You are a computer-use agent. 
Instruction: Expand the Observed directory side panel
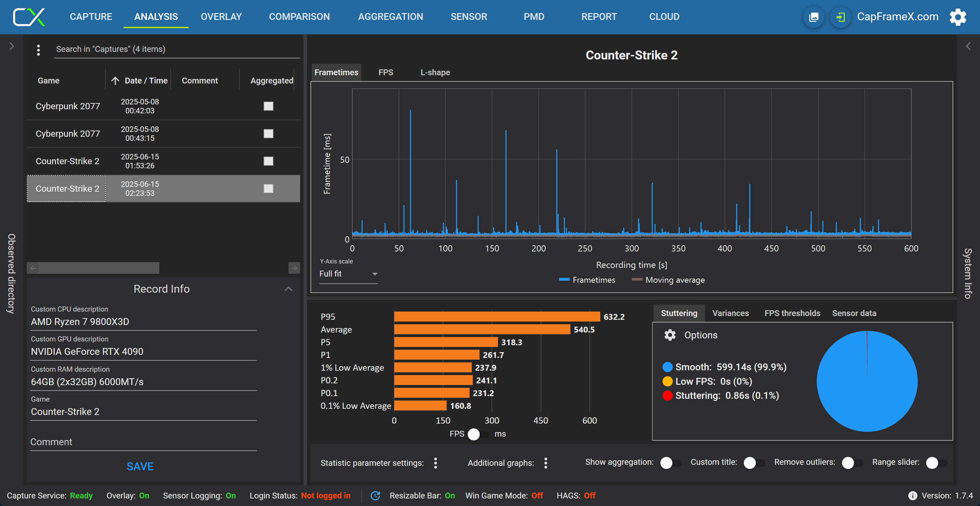(11, 46)
